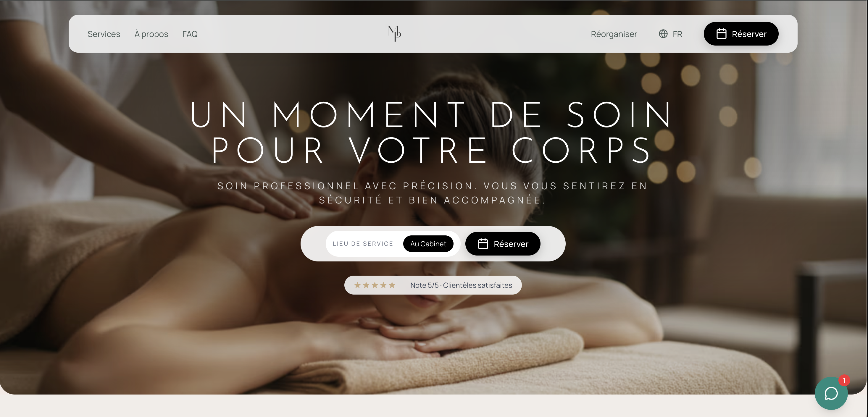Image resolution: width=868 pixels, height=417 pixels.
Task: Click calendar icon in header Réserver button
Action: [x=721, y=34]
